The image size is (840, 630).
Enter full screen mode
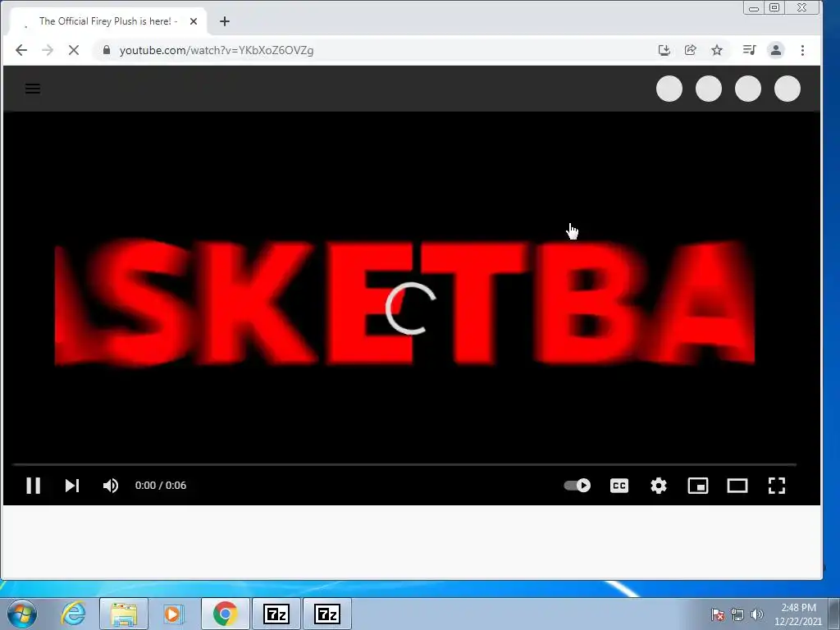777,486
